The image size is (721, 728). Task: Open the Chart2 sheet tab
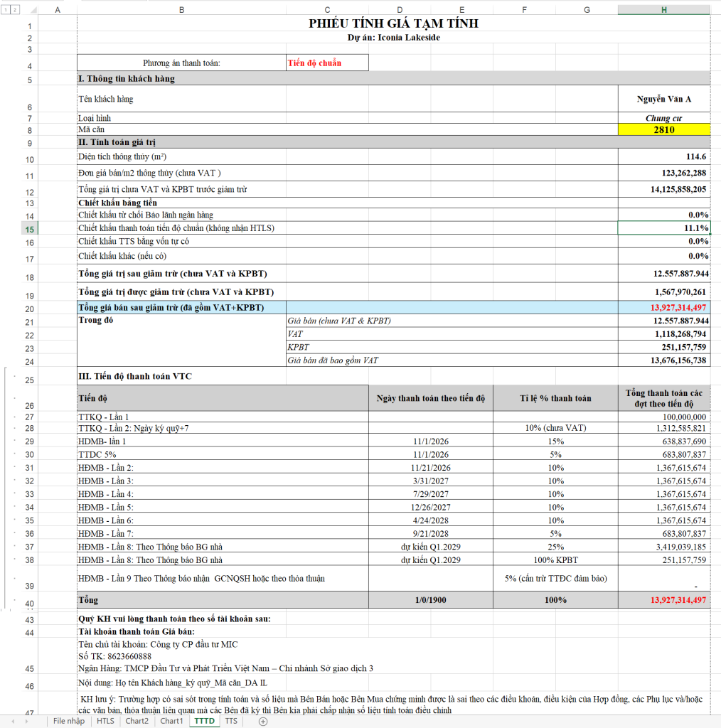coord(137,721)
